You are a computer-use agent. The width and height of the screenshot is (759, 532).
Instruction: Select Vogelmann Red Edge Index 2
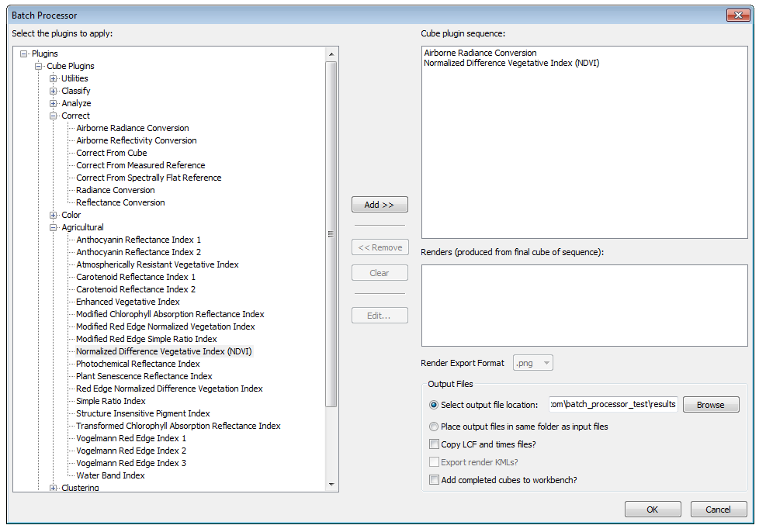pos(131,451)
